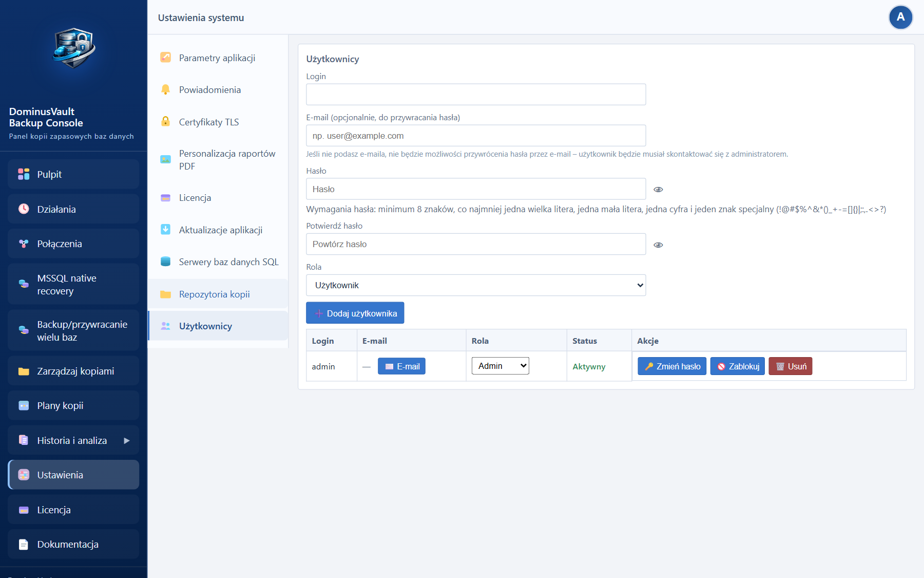Screen dimensions: 924x578
Task: Click the Parametry aplikacji icon
Action: pyautogui.click(x=165, y=58)
